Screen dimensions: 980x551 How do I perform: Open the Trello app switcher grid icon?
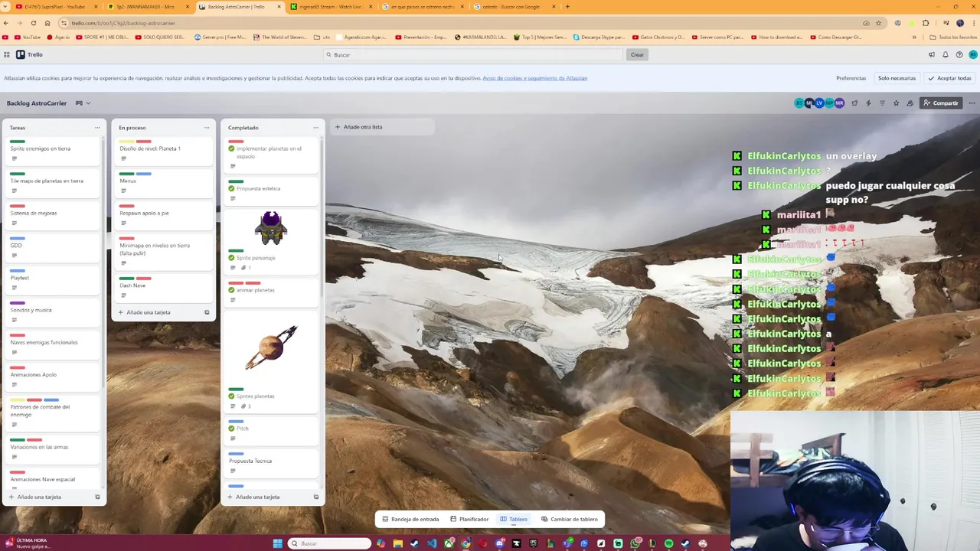[7, 54]
